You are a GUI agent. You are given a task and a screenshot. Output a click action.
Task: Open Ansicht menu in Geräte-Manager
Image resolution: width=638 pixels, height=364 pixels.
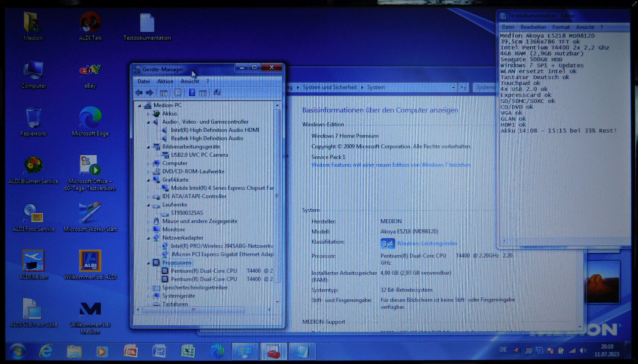tap(190, 81)
